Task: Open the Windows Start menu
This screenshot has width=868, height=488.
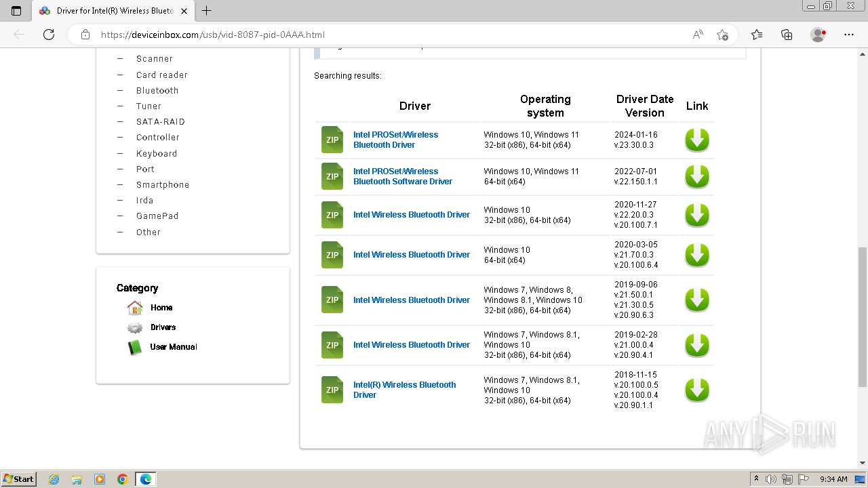Action: 18,479
